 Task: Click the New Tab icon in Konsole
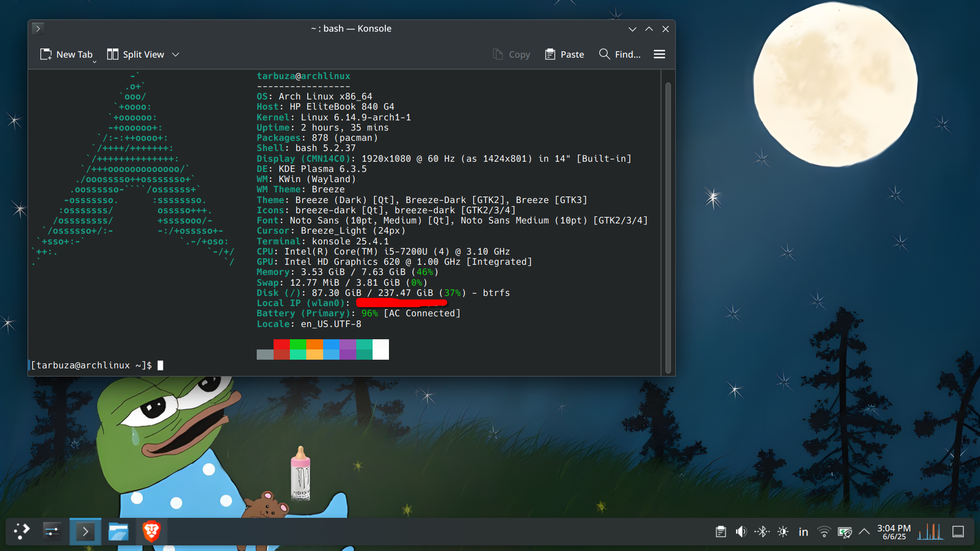point(46,54)
